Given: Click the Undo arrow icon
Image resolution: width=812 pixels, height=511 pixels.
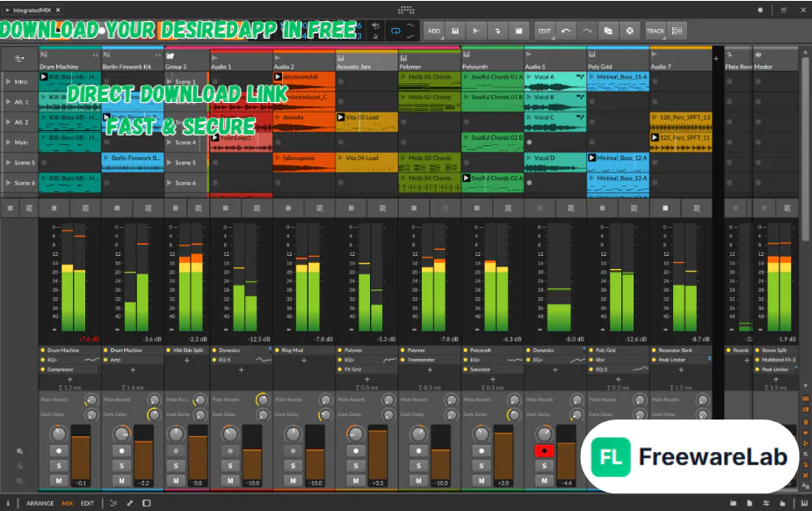Looking at the screenshot, I should (x=565, y=30).
